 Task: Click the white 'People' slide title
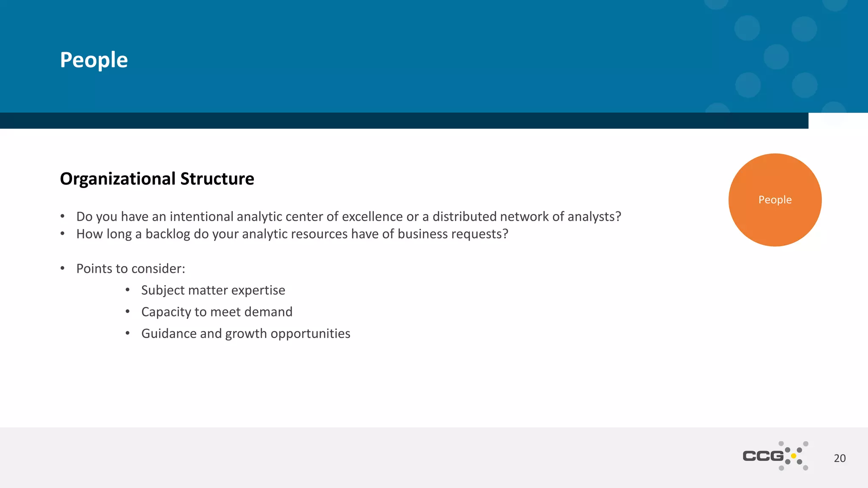pos(94,60)
